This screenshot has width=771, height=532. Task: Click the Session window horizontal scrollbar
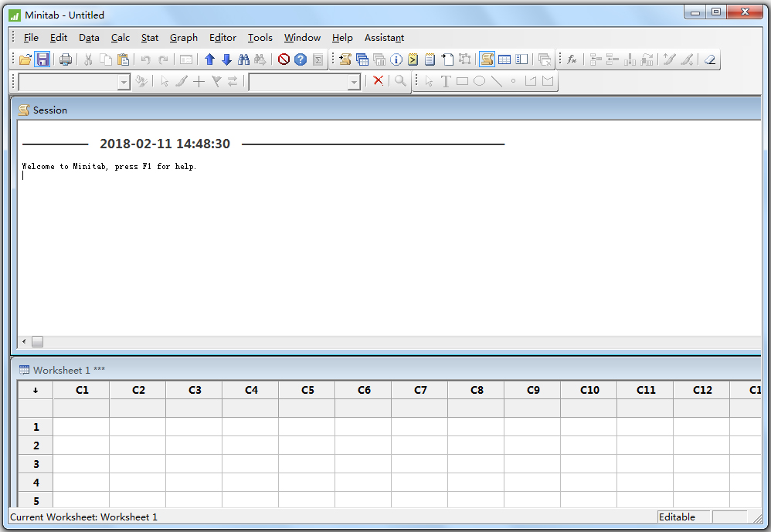point(37,341)
